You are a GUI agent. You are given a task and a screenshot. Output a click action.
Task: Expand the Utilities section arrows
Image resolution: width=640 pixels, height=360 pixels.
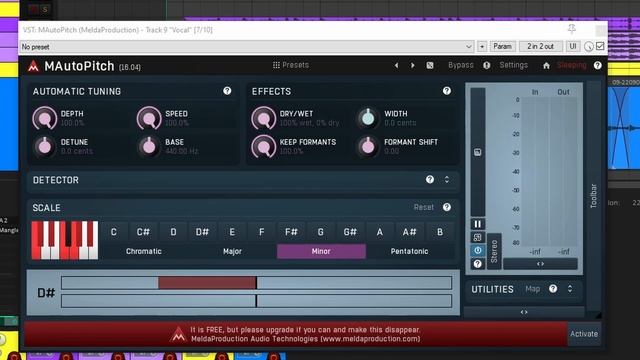(x=570, y=289)
